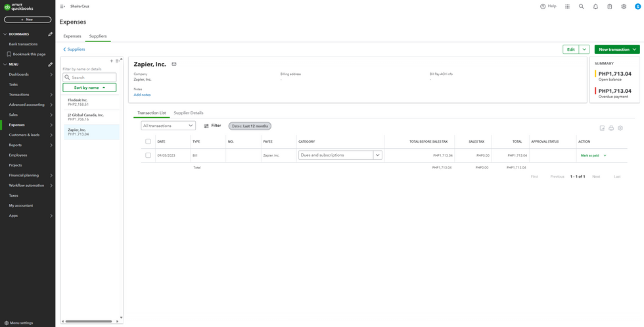Open the Dues and subscriptions category dropdown
This screenshot has height=327, width=644.
(377, 155)
